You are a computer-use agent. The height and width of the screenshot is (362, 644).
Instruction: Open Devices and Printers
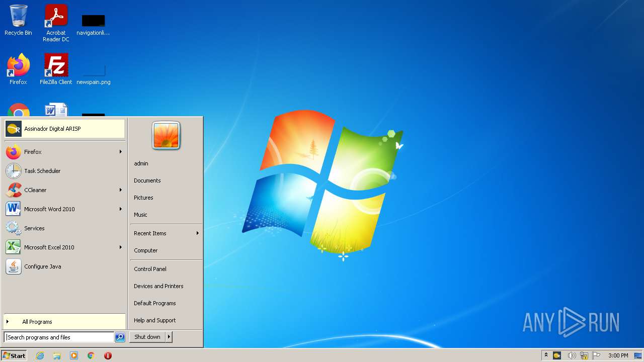pos(166,286)
